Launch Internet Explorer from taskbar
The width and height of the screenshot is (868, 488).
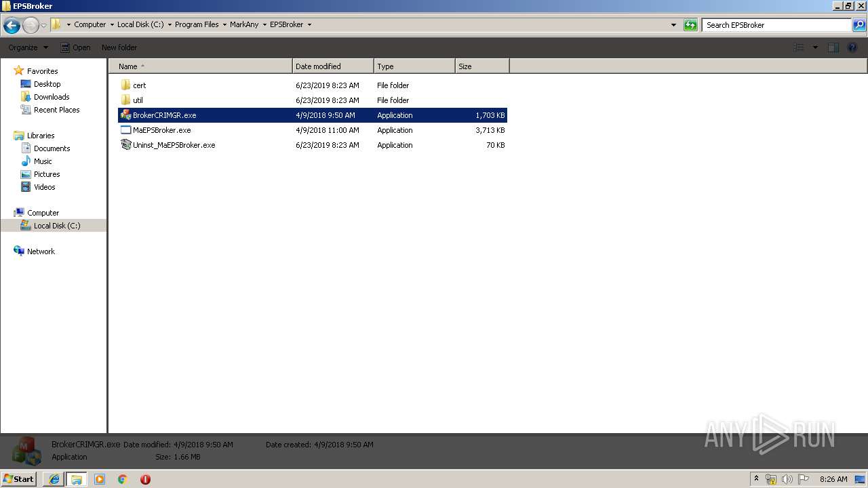(x=54, y=479)
